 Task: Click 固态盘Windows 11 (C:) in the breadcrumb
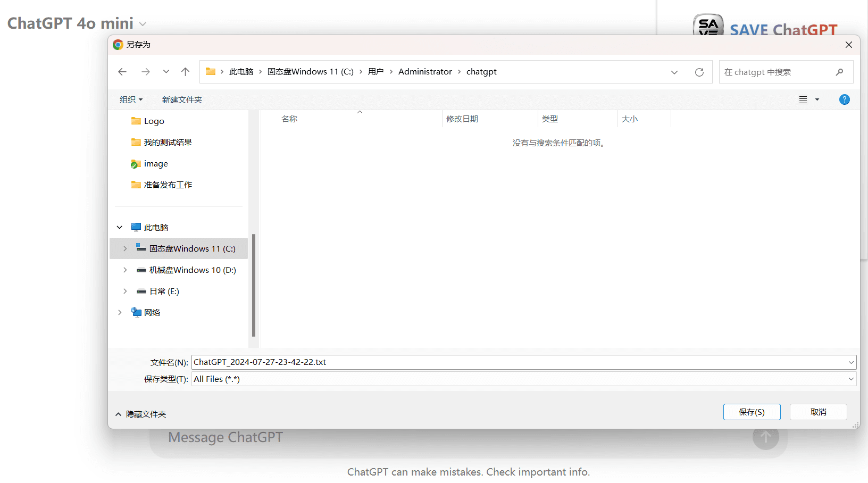(x=310, y=72)
